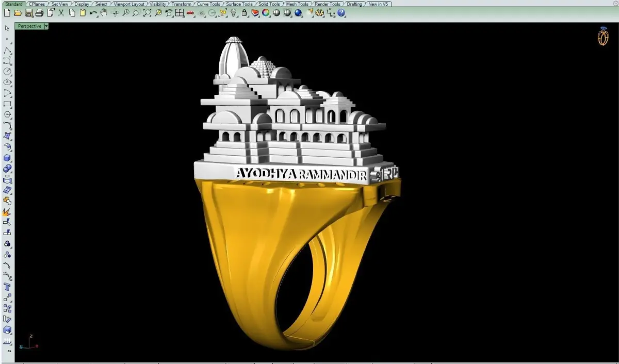619x364 pixels.
Task: Select the Rectangle tool in sidebar
Action: click(x=7, y=104)
